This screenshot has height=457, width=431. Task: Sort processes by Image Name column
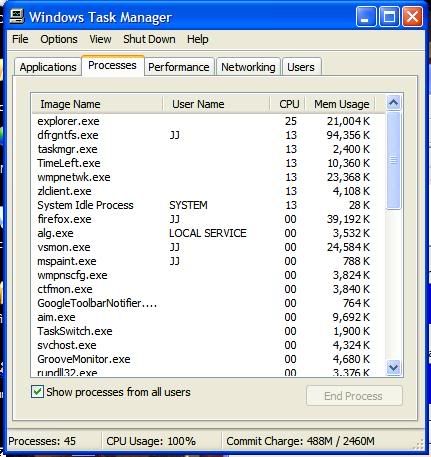tap(97, 104)
